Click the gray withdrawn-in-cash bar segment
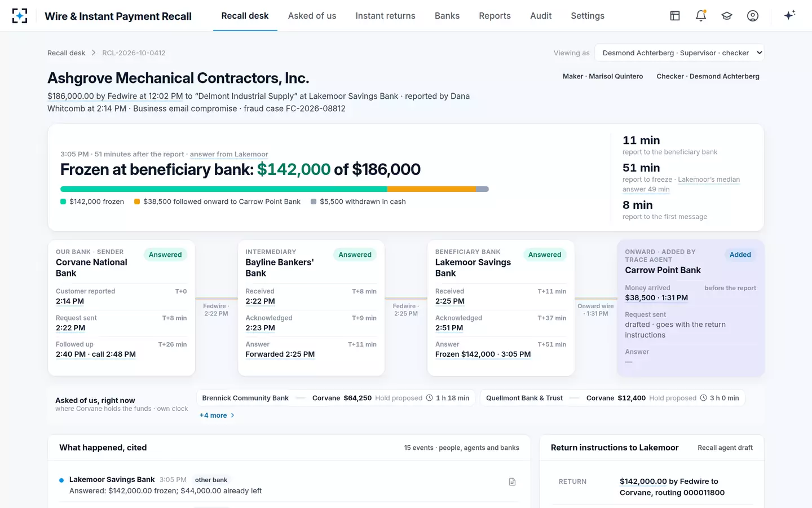Viewport: 812px width, 508px height. coord(482,189)
